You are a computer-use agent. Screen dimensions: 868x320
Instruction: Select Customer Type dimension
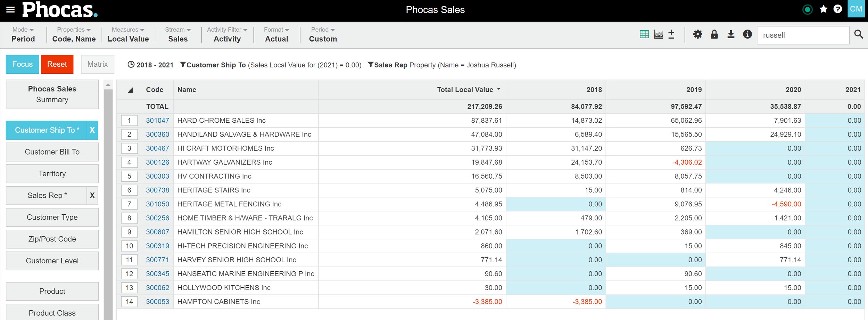52,218
